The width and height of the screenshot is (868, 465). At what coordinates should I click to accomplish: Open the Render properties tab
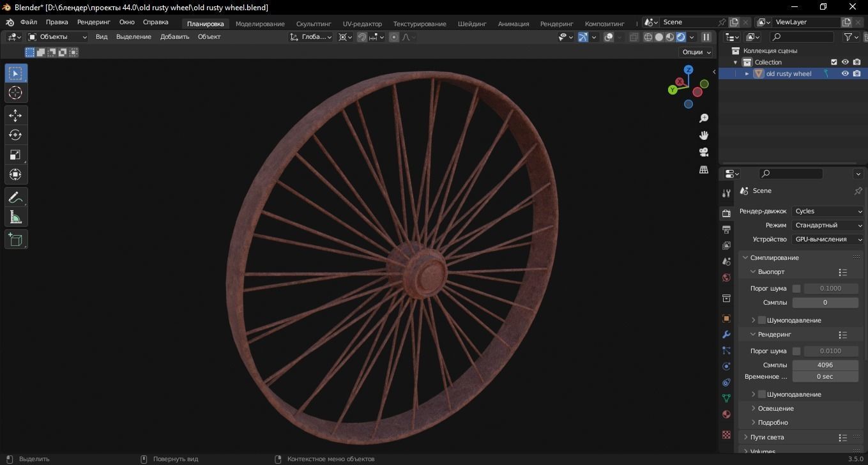pyautogui.click(x=726, y=213)
